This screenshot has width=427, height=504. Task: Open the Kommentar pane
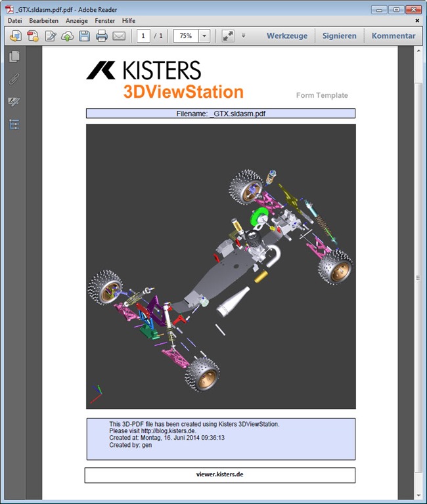[x=393, y=35]
